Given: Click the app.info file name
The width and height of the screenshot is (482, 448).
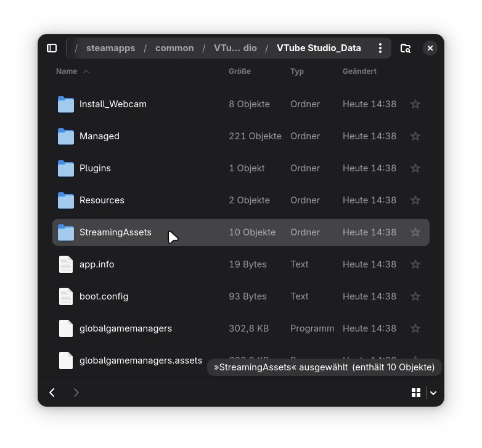Looking at the screenshot, I should click(x=97, y=264).
